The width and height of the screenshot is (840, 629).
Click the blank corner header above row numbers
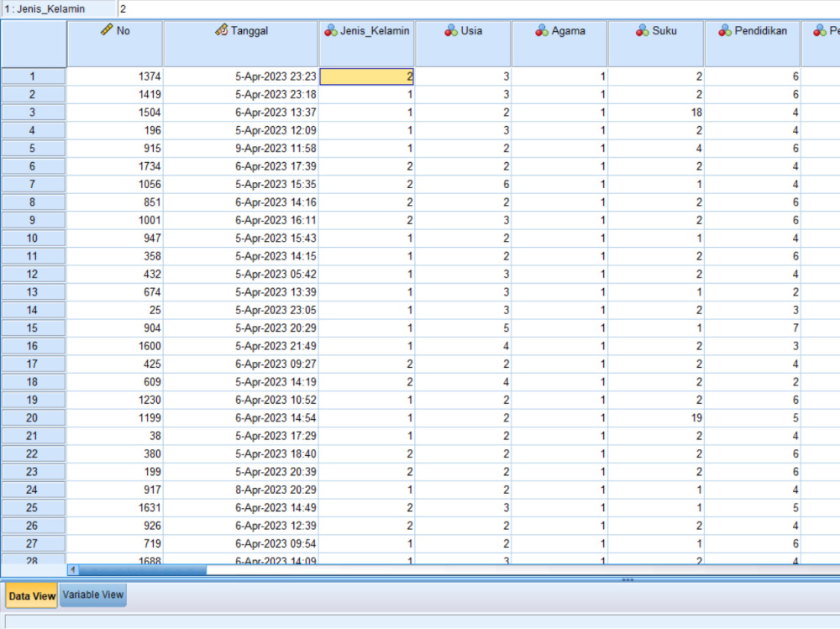[34, 44]
